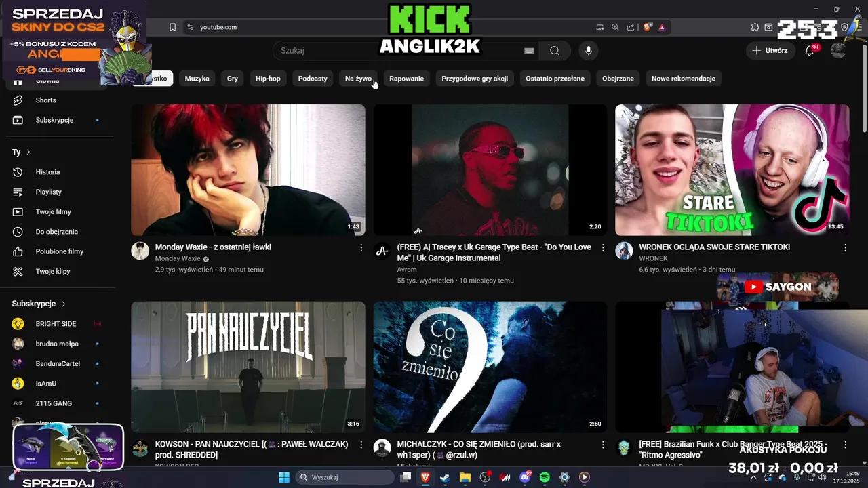868x488 pixels.
Task: Select the Hip-hop filter chip
Action: point(268,79)
